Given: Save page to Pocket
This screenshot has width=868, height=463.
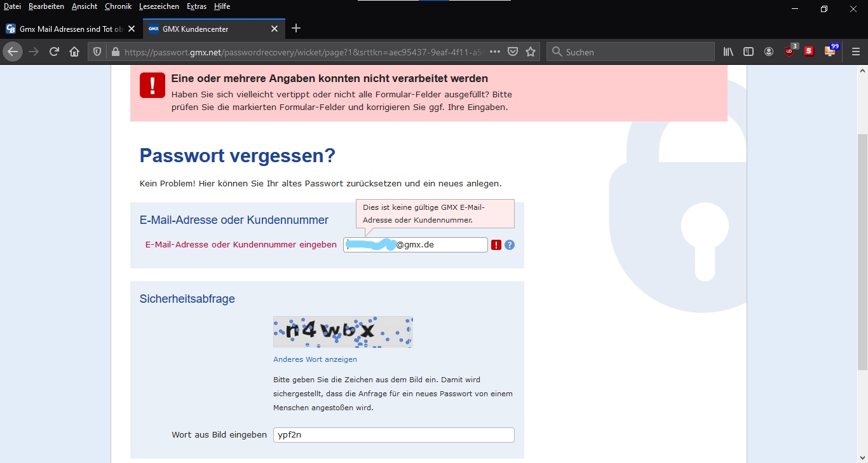Looking at the screenshot, I should [x=513, y=52].
